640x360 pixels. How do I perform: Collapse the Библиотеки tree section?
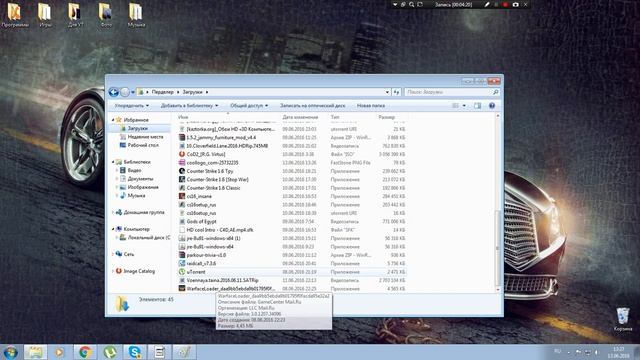coord(113,162)
